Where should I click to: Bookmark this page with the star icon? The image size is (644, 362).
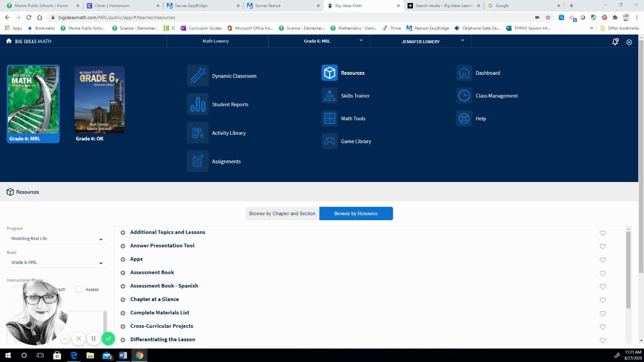(x=548, y=17)
